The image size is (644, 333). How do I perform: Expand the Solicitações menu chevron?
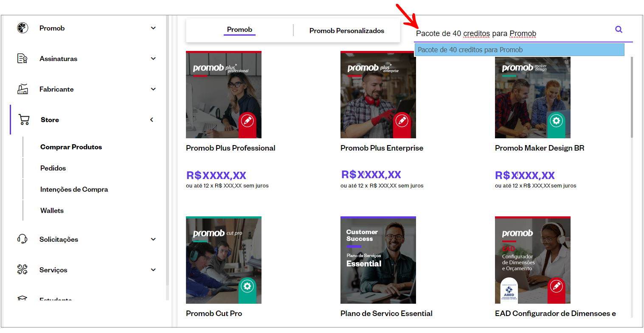pyautogui.click(x=153, y=239)
